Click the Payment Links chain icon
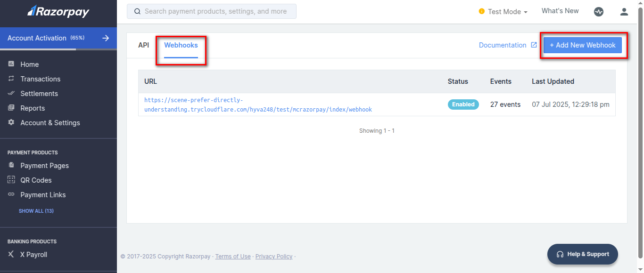The image size is (644, 273). pyautogui.click(x=11, y=194)
